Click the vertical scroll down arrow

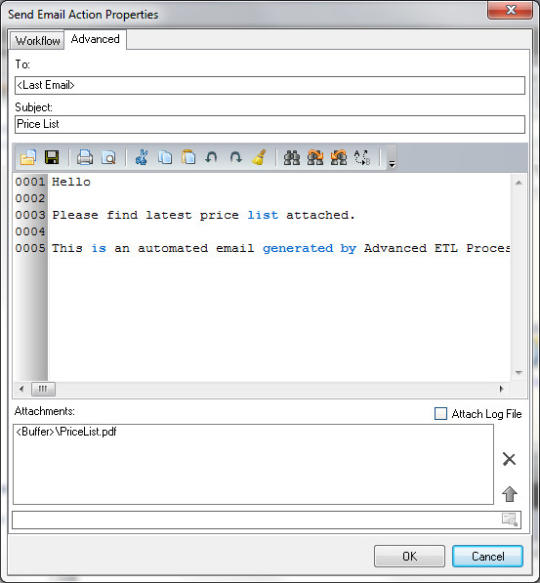(519, 372)
